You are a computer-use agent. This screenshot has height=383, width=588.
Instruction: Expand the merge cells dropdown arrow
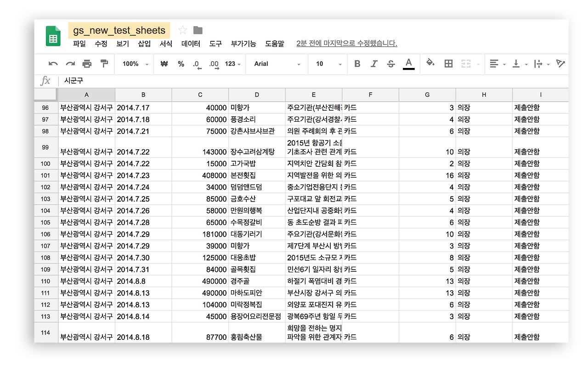(478, 64)
